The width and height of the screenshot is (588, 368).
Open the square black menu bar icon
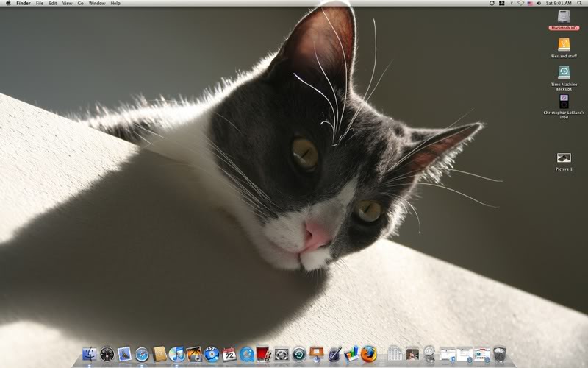(501, 3)
